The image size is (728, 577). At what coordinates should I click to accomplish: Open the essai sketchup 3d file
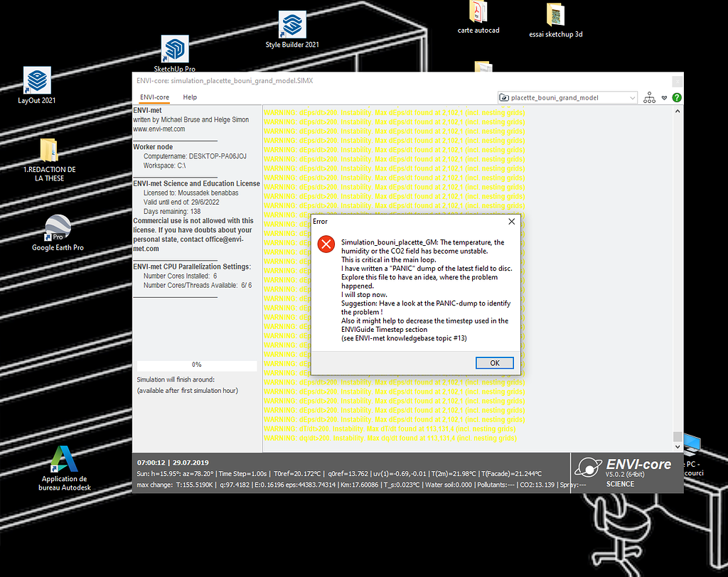click(x=556, y=16)
